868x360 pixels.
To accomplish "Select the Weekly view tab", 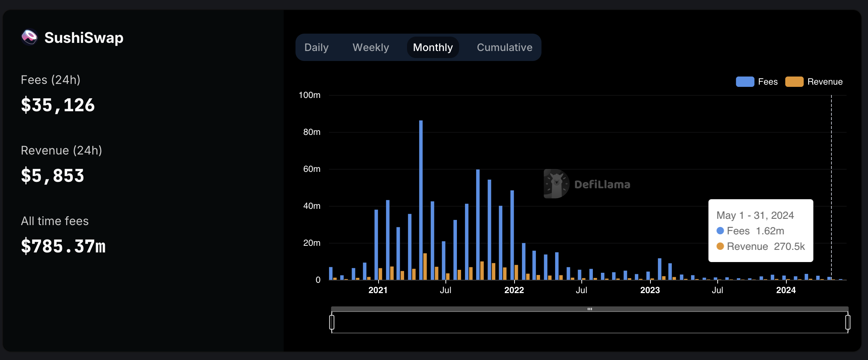I will [x=370, y=47].
